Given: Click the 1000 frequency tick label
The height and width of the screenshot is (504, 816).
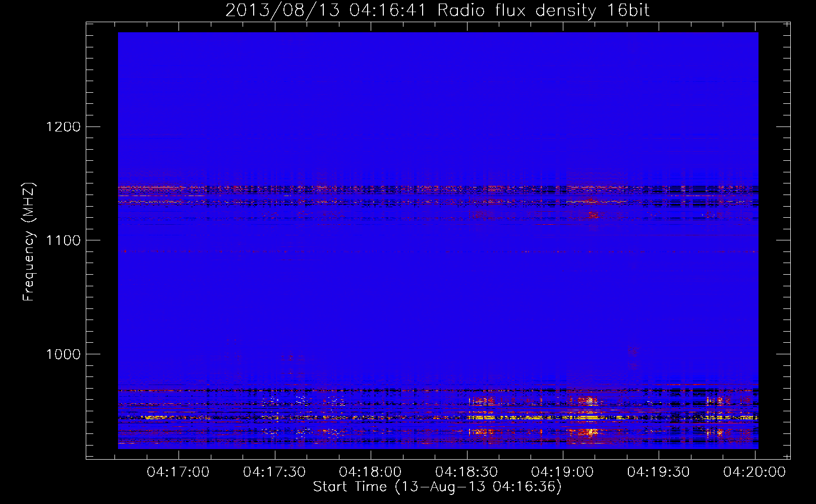Looking at the screenshot, I should 64,354.
